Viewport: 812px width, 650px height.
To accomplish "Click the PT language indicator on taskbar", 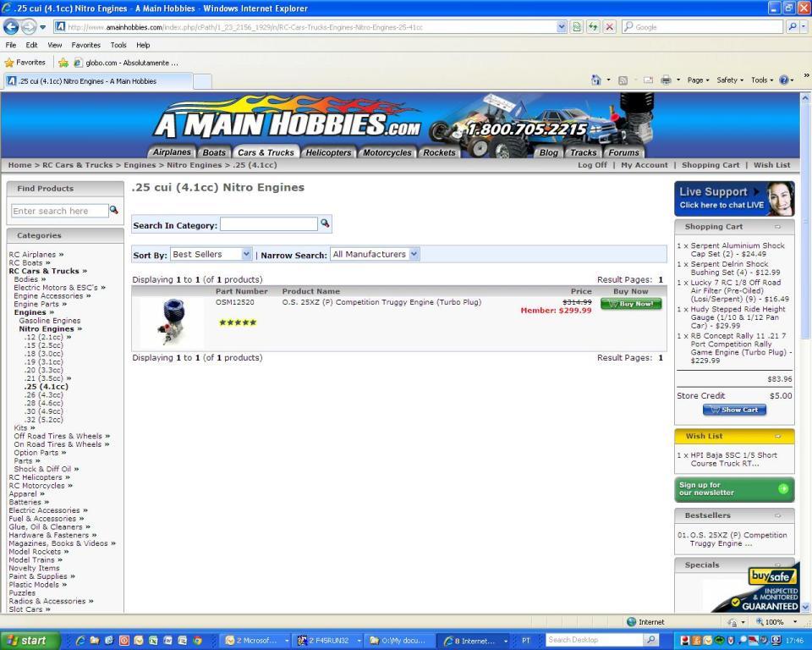I will 525,641.
